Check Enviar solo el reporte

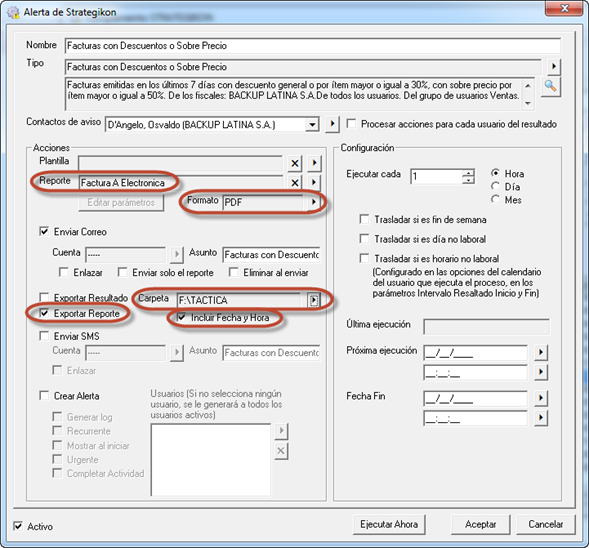click(122, 272)
